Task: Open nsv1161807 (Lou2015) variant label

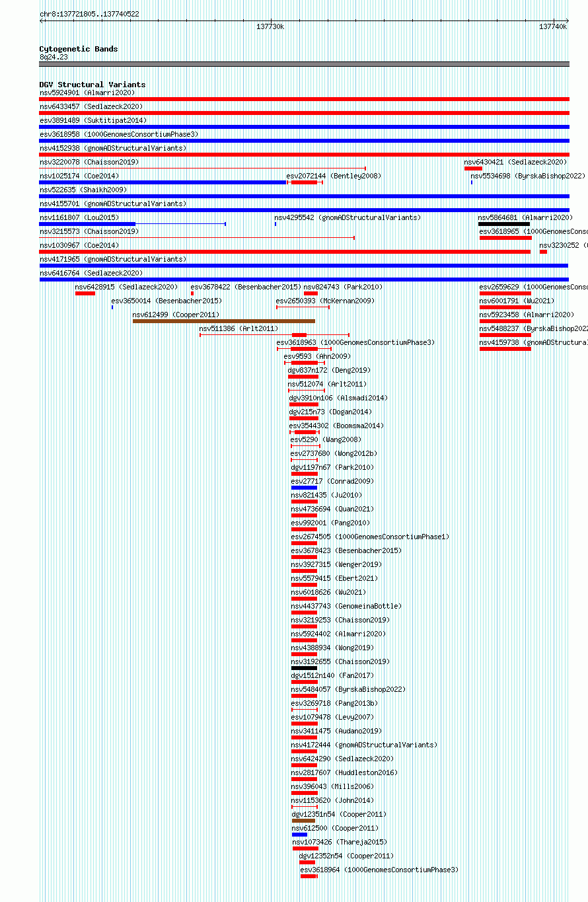Action: tap(79, 217)
